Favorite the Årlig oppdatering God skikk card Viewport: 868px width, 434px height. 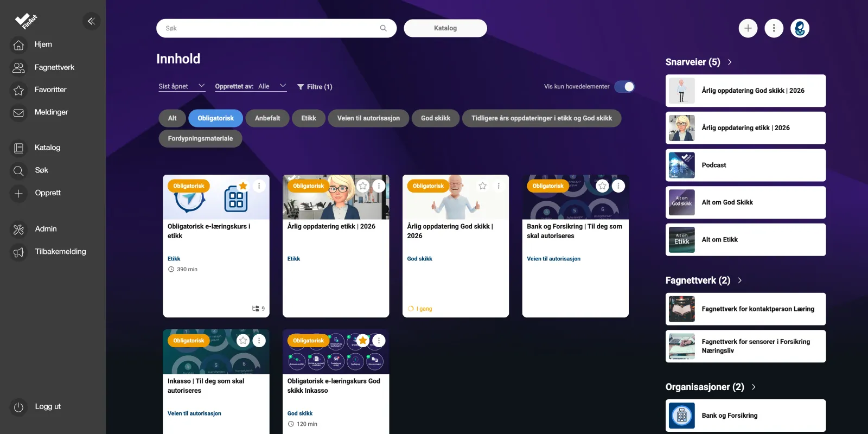483,186
